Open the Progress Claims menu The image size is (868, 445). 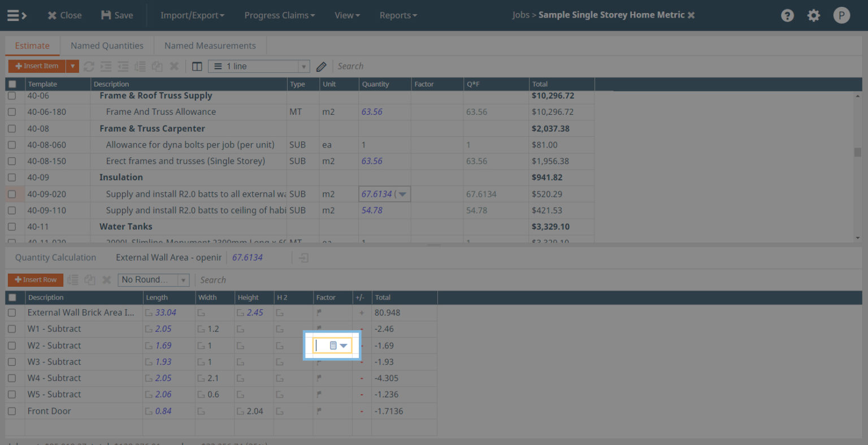coord(279,15)
